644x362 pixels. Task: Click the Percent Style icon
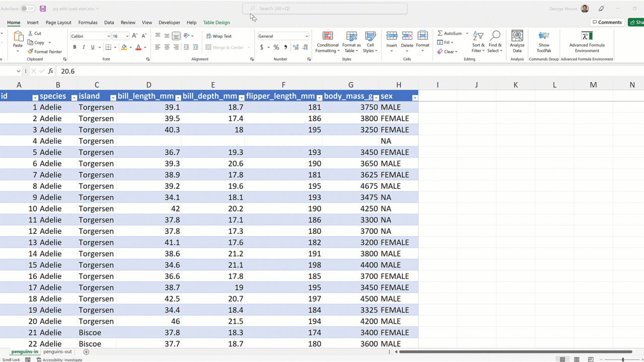[x=276, y=47]
